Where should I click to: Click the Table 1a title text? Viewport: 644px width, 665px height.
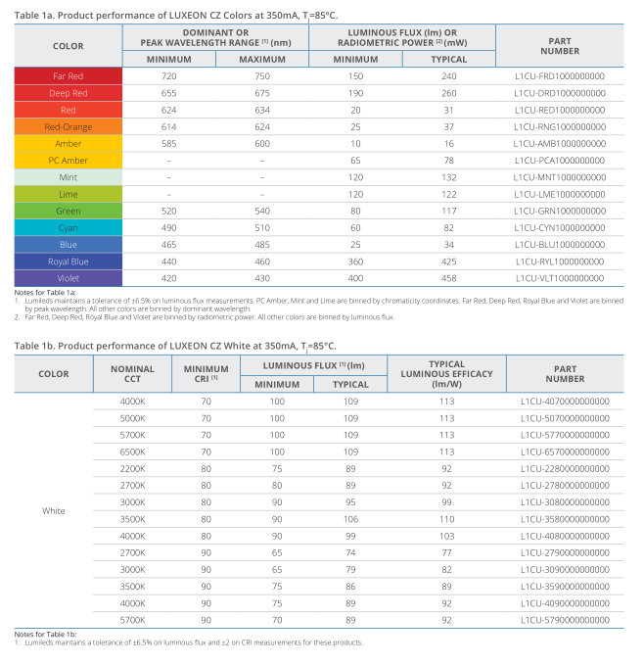coord(176,16)
